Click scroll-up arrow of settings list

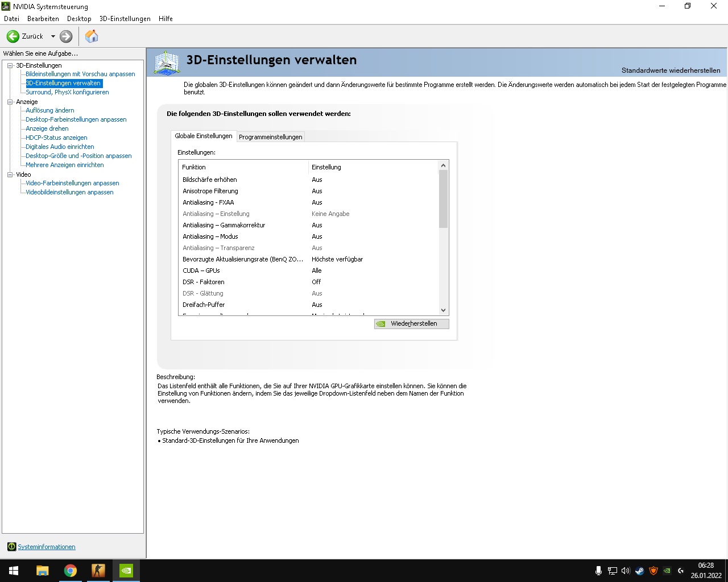(444, 165)
